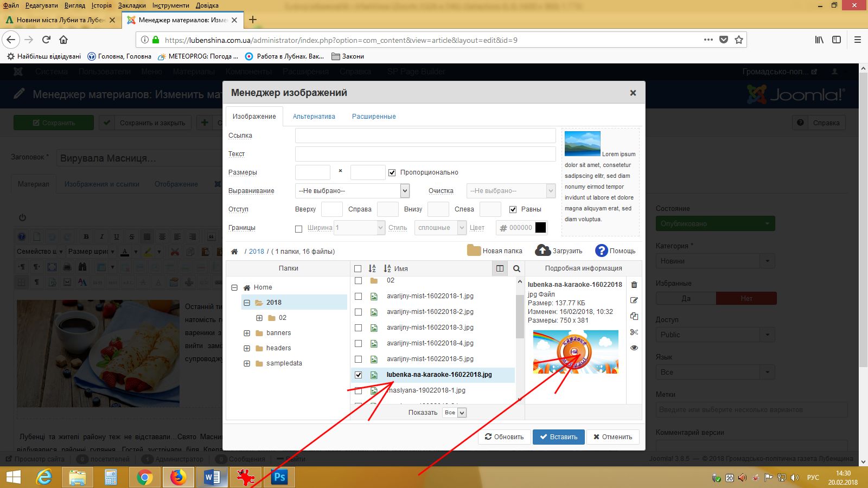This screenshot has height=488, width=868.
Task: Sort files by extension icon
Action: [x=372, y=268]
